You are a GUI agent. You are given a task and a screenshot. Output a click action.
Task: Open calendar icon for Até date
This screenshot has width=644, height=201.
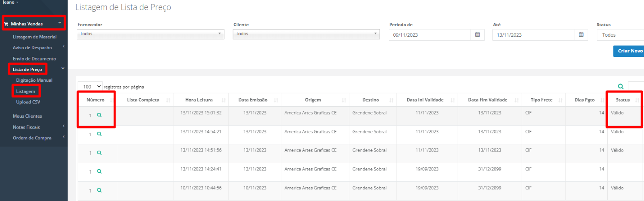click(x=581, y=35)
